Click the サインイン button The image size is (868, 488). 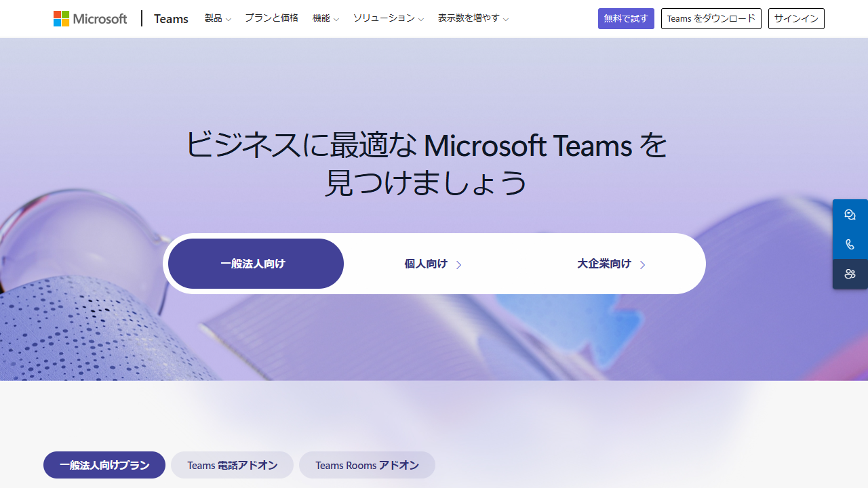[796, 18]
